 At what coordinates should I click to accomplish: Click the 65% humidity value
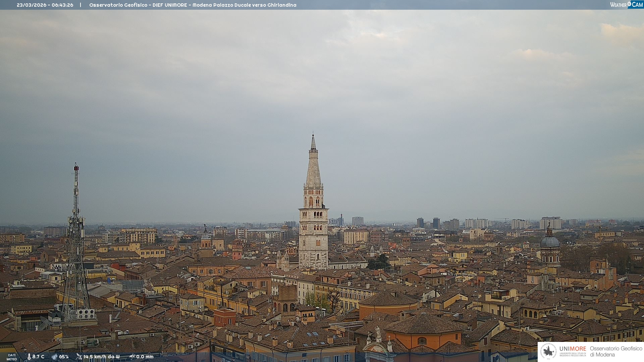(x=64, y=357)
